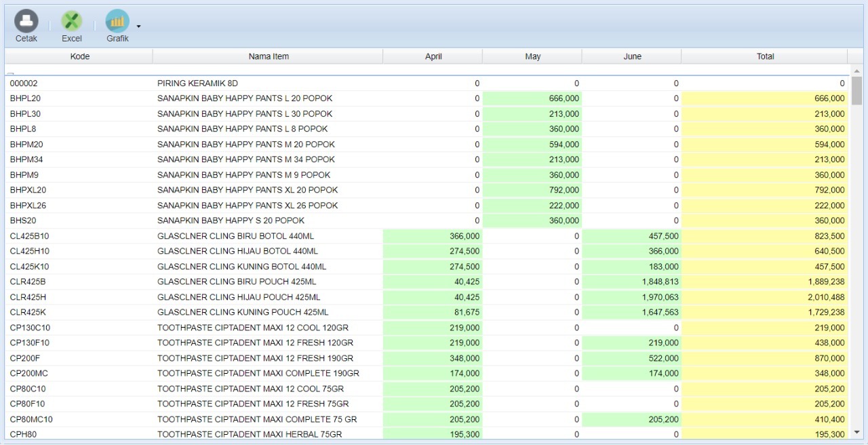
Task: Sort by the Kode column header
Action: 79,56
